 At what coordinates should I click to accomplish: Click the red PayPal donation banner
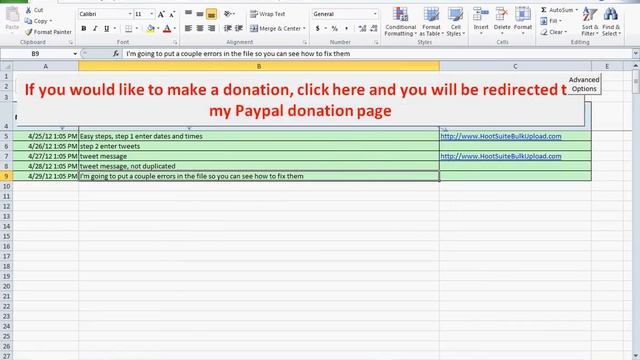point(300,100)
